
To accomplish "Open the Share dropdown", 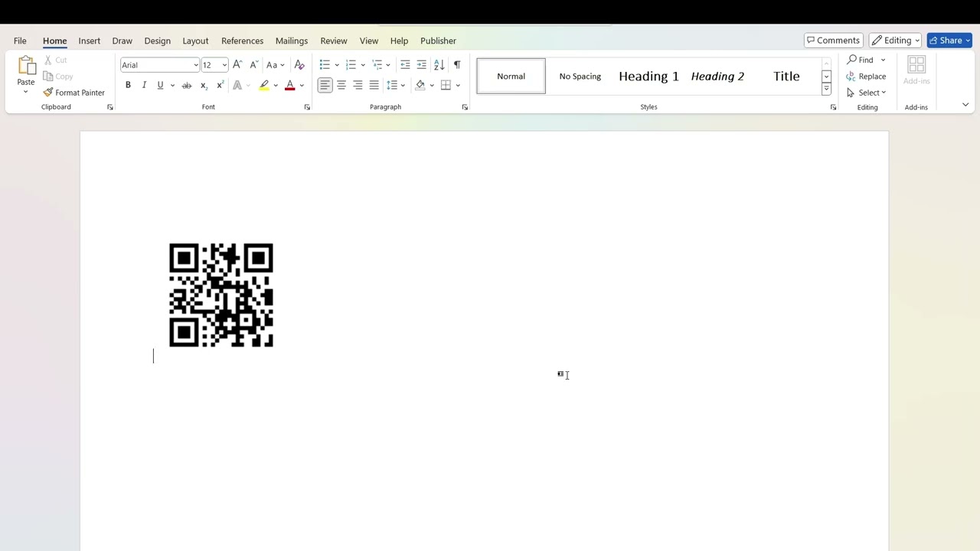I will [x=968, y=41].
